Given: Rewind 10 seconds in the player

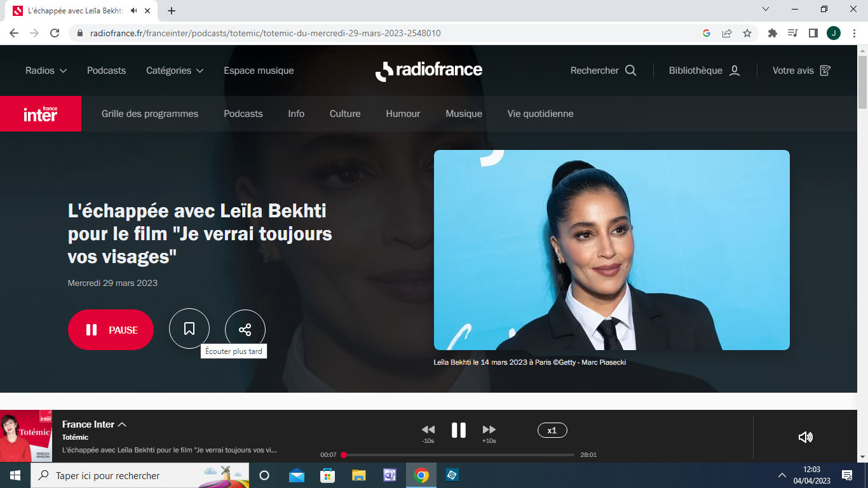Looking at the screenshot, I should click(x=428, y=430).
